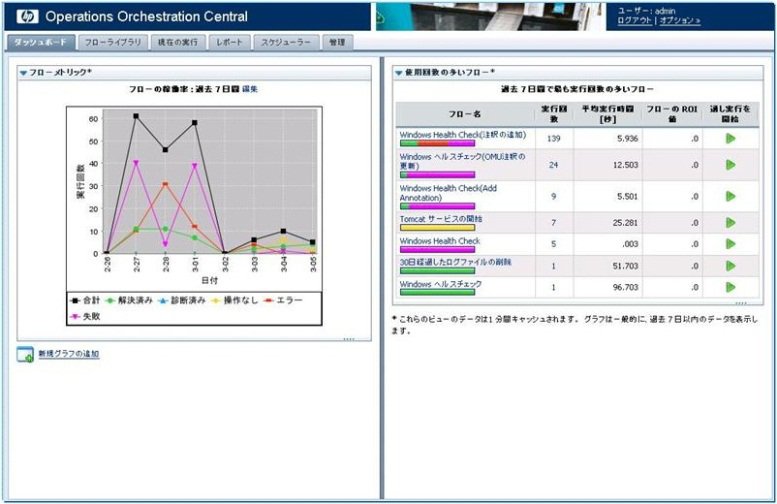Screen dimensions: 777x504
Task: Open the Windows ヘルスチェック(OMU注釈の更新) link
Action: [x=462, y=161]
